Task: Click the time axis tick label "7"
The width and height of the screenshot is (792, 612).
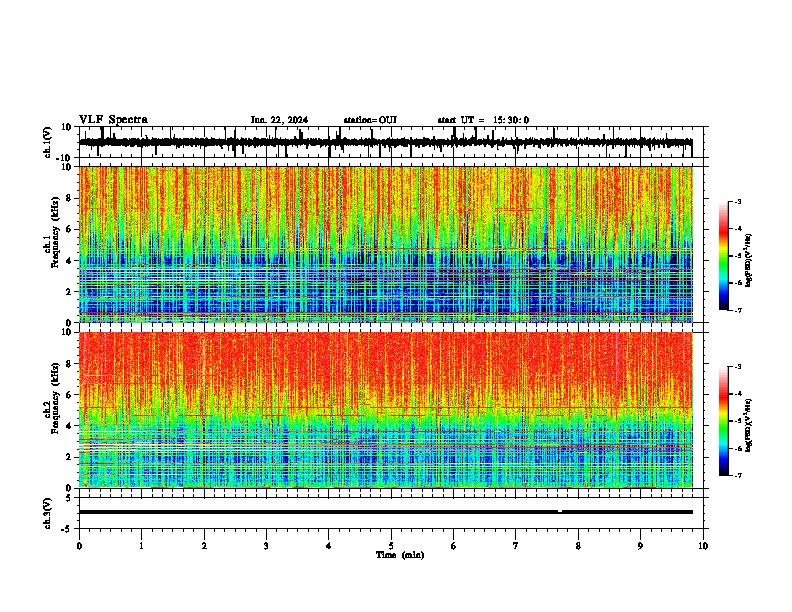Action: pos(516,546)
